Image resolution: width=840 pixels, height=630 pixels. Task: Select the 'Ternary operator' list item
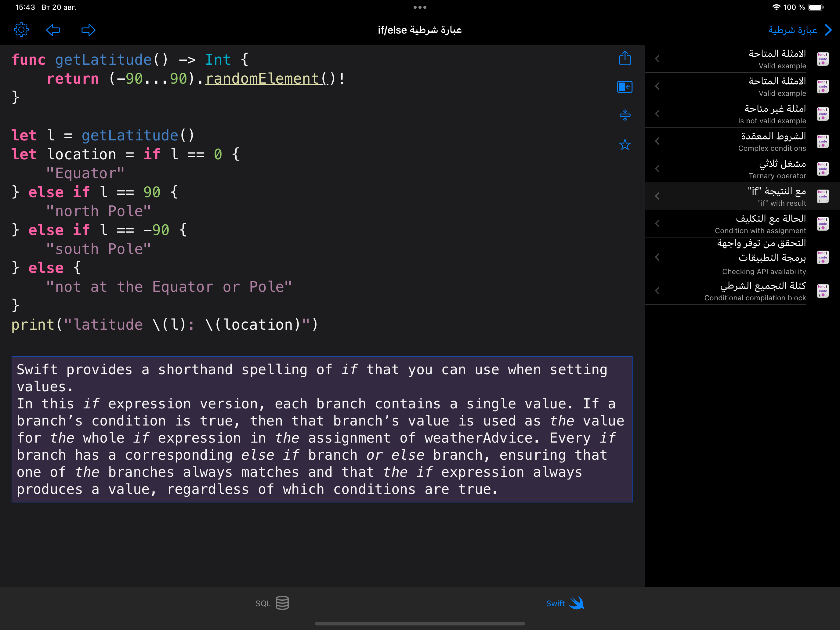tap(742, 168)
